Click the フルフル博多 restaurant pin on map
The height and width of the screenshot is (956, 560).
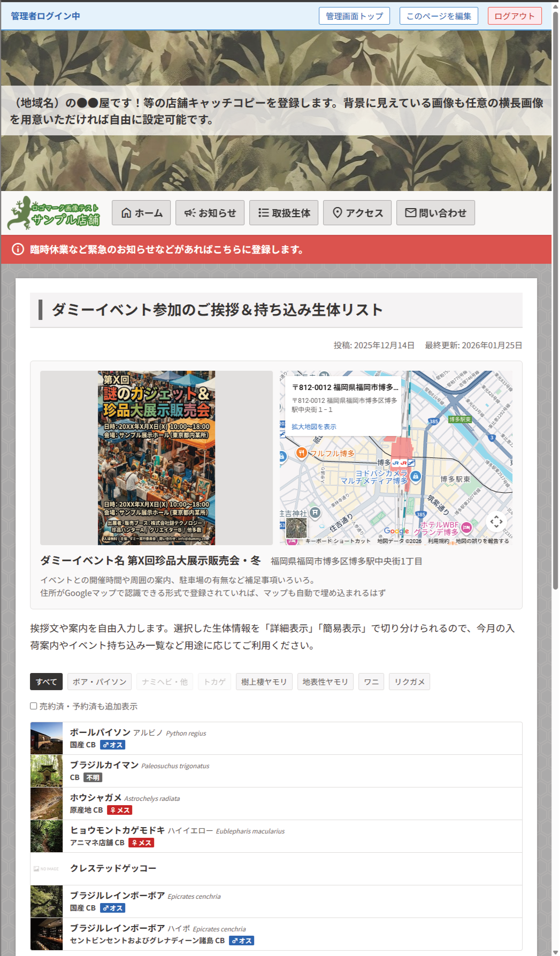[302, 453]
